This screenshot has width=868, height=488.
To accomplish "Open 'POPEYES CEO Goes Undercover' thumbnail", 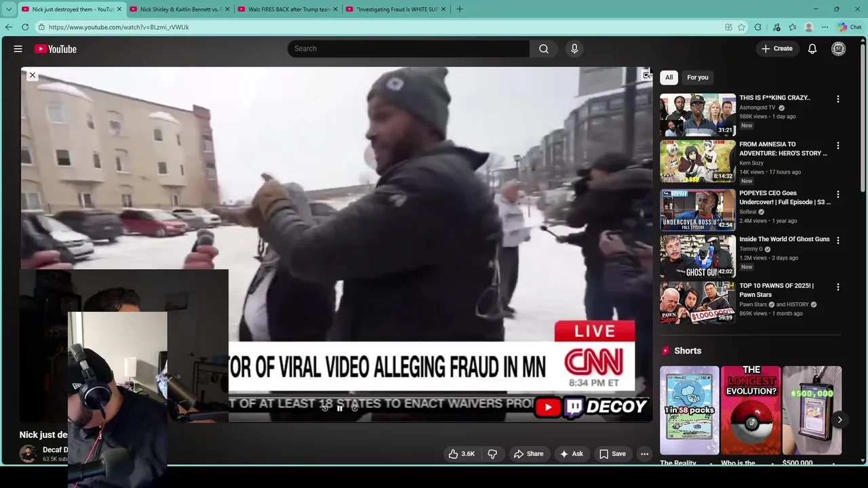I will 698,210.
